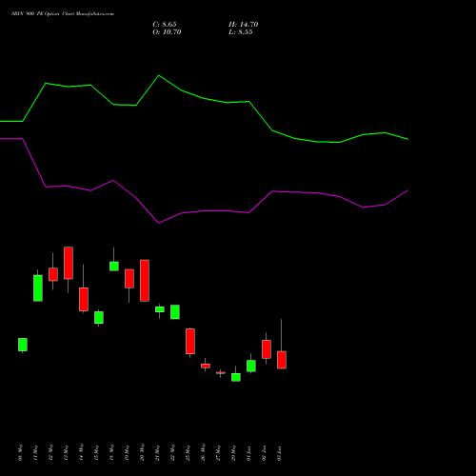476x476 pixels.
Task: Select the 20 May date label
Action: [x=142, y=452]
